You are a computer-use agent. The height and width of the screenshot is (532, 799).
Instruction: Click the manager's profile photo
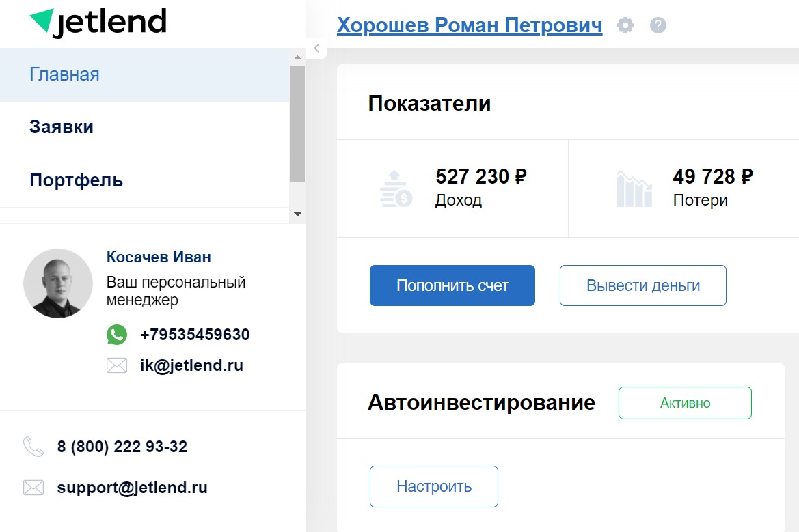pos(58,283)
